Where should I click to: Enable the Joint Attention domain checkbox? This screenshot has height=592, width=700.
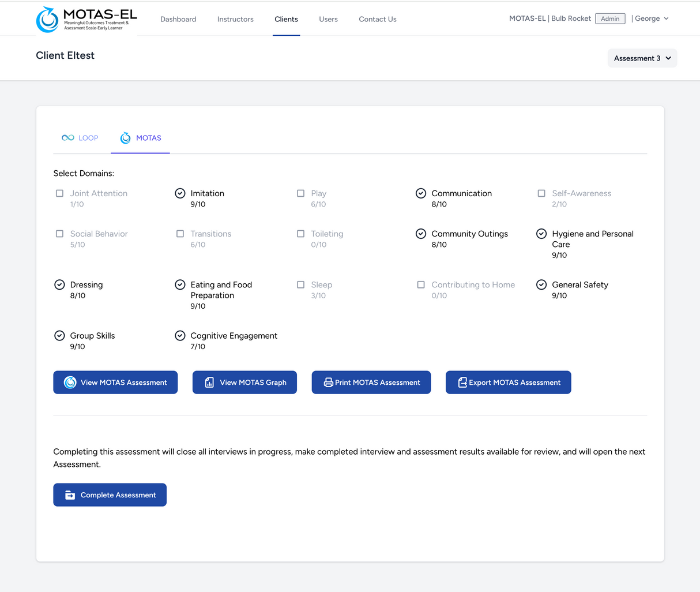(59, 193)
